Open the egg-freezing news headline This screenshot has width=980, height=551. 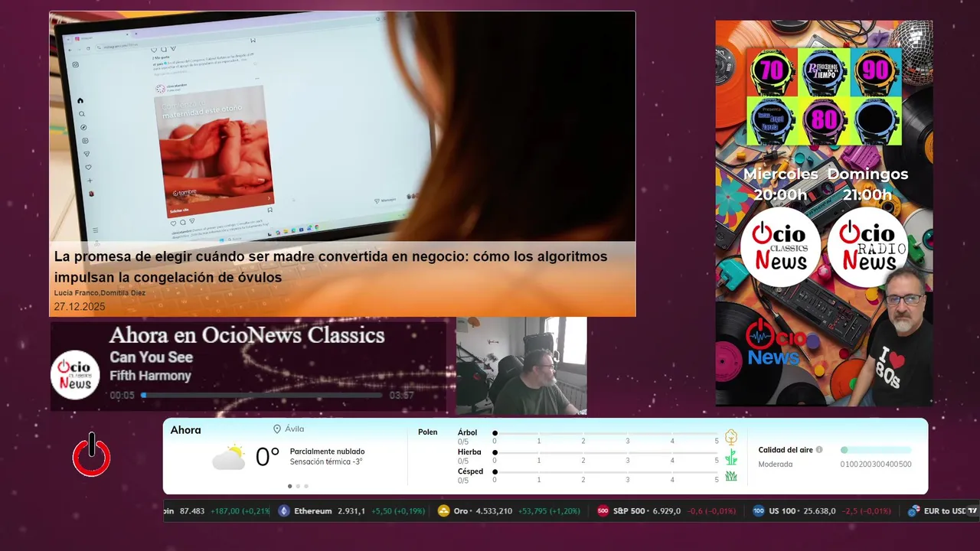tap(331, 267)
